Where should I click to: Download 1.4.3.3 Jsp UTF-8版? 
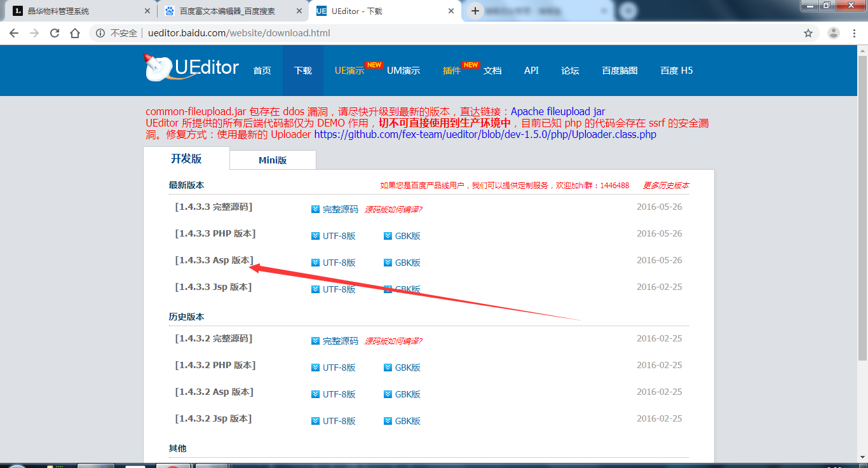pos(339,289)
